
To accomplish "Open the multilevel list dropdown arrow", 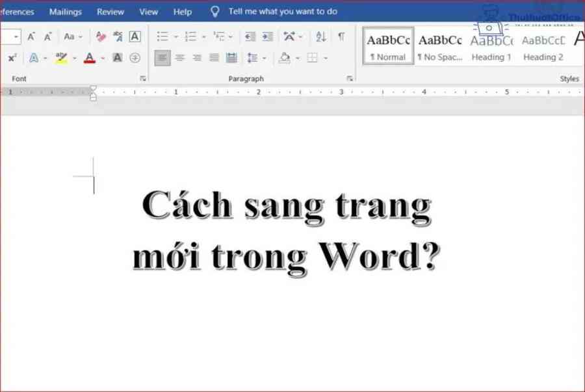I will [230, 36].
